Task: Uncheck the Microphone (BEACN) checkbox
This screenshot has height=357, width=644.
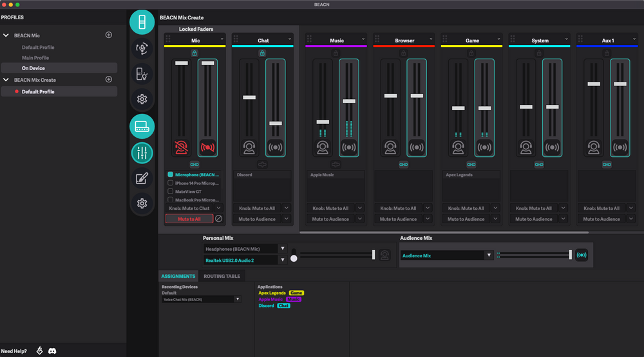Action: tap(171, 174)
